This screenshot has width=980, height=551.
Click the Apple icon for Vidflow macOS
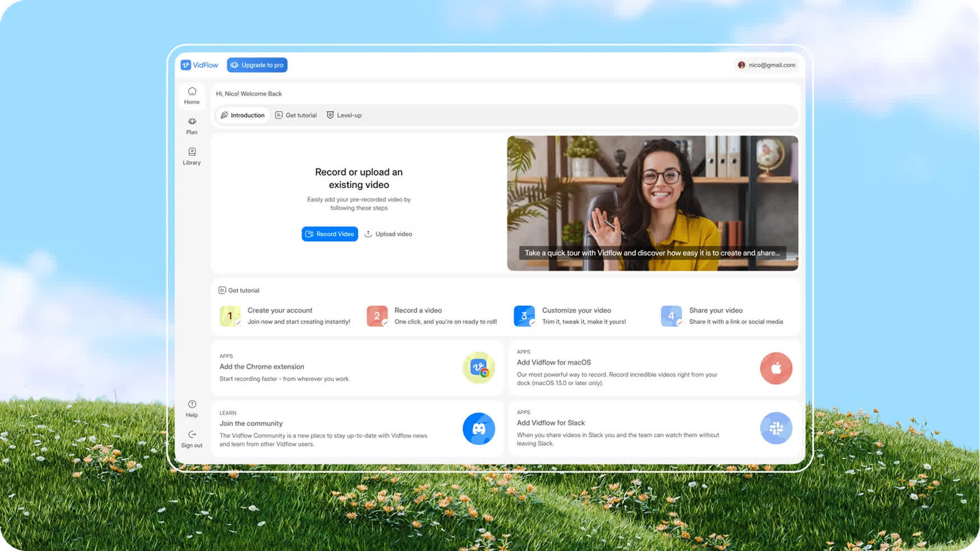(x=776, y=368)
